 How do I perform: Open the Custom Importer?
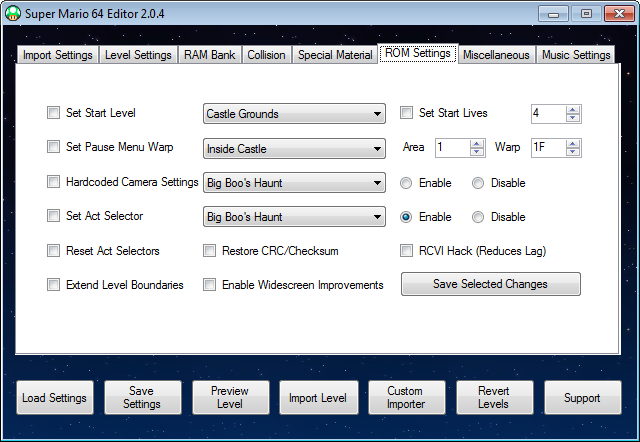click(405, 398)
